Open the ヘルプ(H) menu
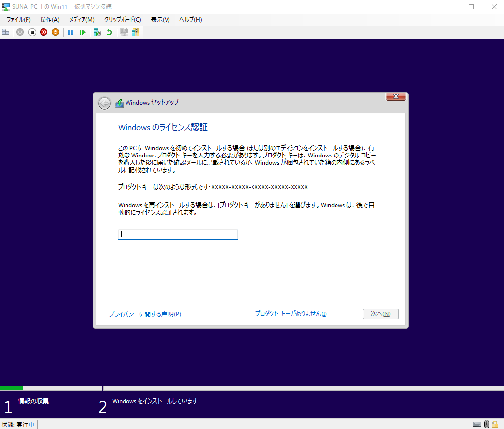504x429 pixels. click(x=191, y=20)
